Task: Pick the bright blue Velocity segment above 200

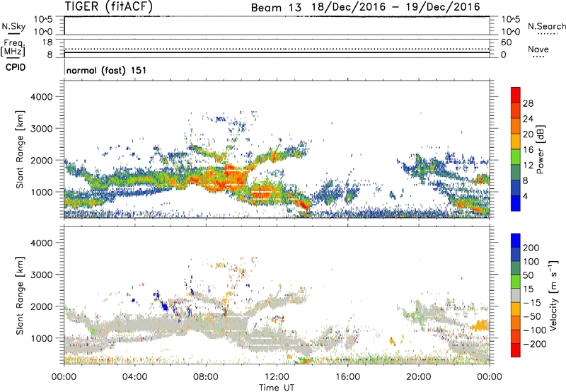Action: click(516, 241)
